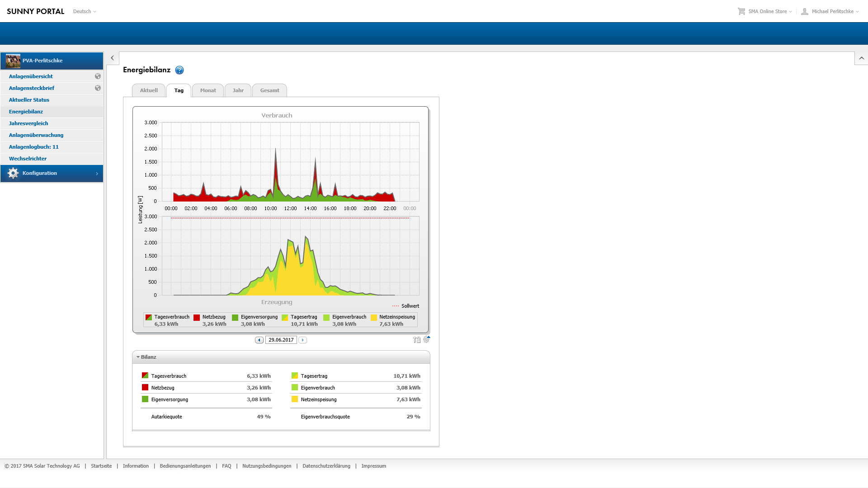This screenshot has height=488, width=868.
Task: Go to next day arrow
Action: coord(303,340)
